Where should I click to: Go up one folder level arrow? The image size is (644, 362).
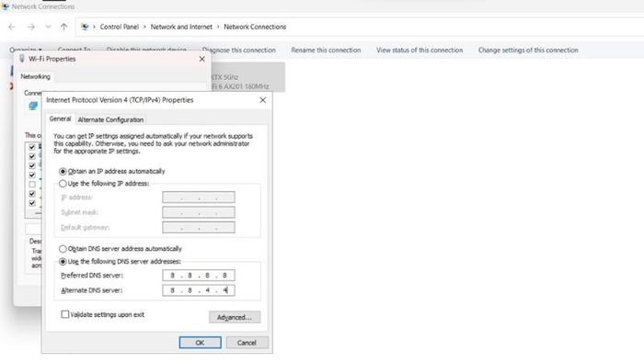tap(63, 27)
